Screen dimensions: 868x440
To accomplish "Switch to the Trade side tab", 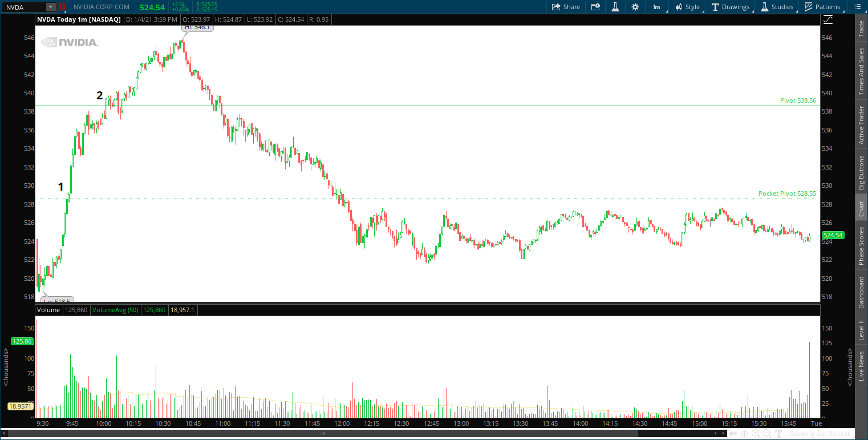I will click(x=861, y=29).
